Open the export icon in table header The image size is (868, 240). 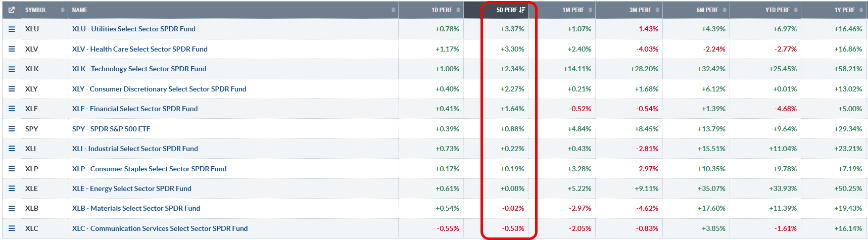[x=12, y=10]
